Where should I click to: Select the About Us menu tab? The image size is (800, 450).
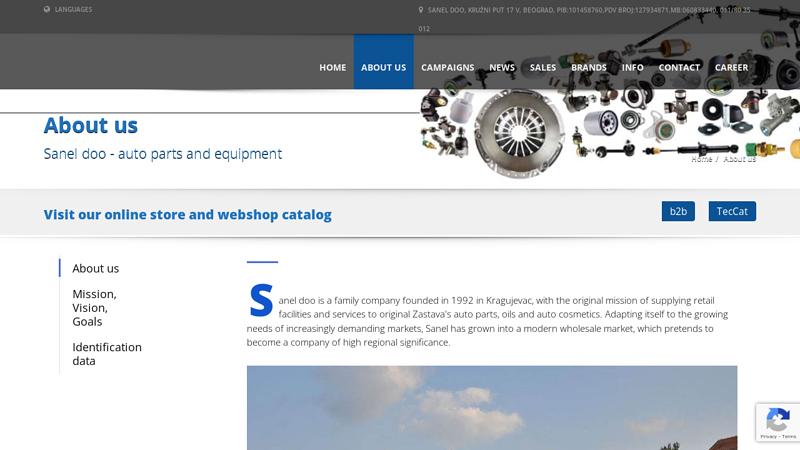384,62
